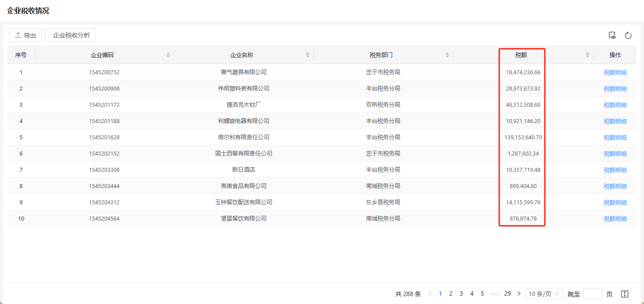Sort by 税额 column arrows
The height and width of the screenshot is (304, 644).
point(587,55)
